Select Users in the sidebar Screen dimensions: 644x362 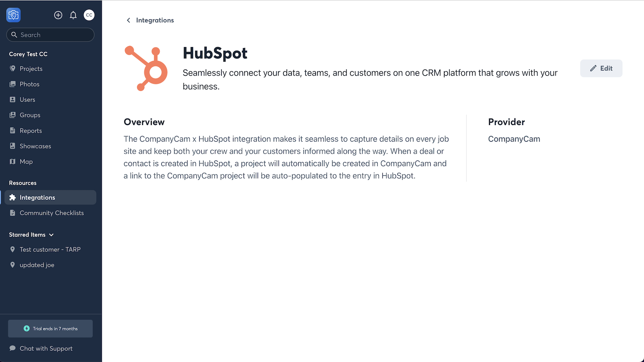(x=27, y=99)
